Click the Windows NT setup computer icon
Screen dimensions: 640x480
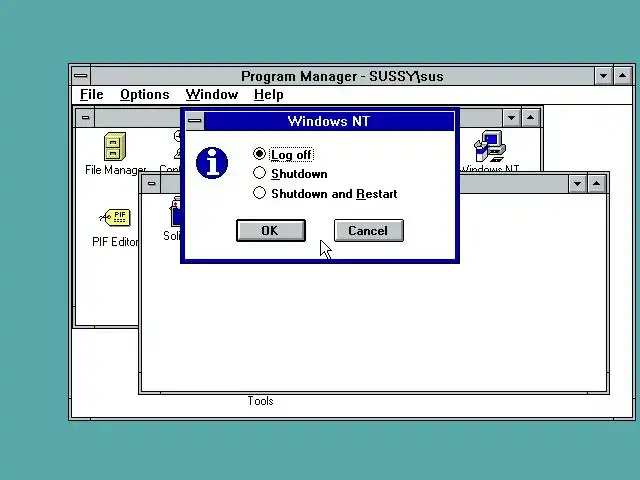[489, 147]
